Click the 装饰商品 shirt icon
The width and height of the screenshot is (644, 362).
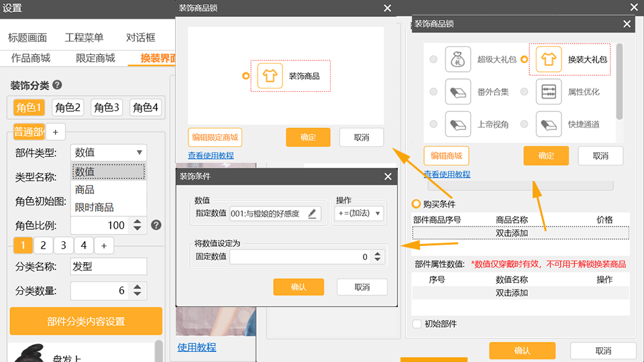click(x=270, y=76)
